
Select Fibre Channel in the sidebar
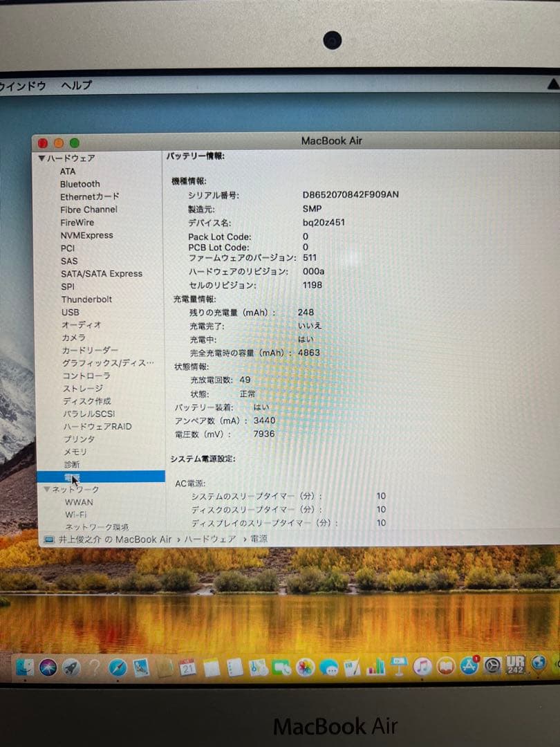(x=88, y=210)
